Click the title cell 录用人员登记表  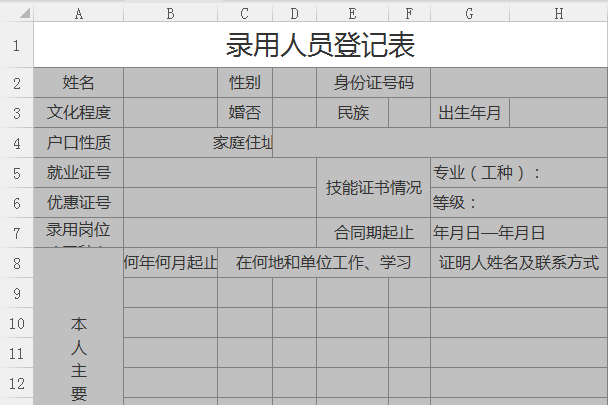point(320,46)
